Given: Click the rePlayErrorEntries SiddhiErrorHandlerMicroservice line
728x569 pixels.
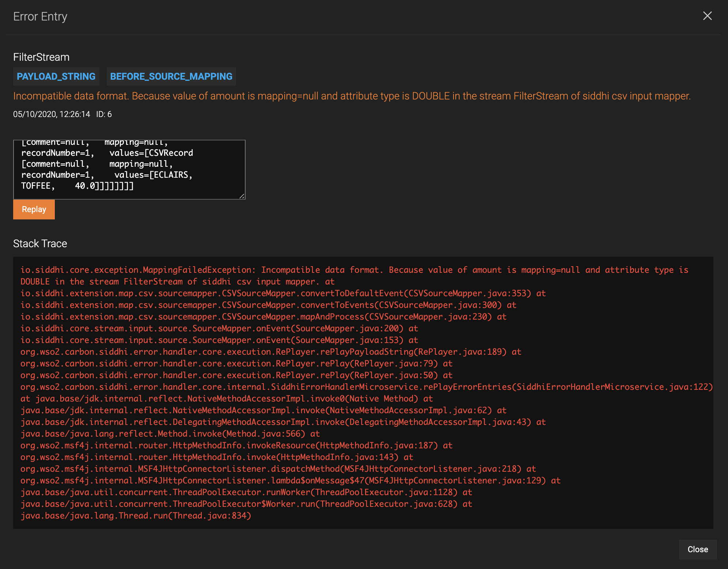Looking at the screenshot, I should [367, 387].
